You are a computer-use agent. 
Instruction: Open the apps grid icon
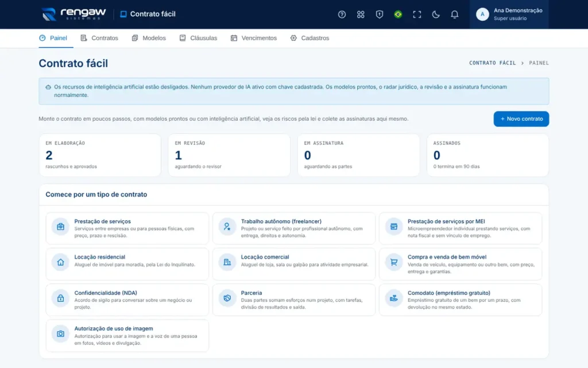coord(361,14)
